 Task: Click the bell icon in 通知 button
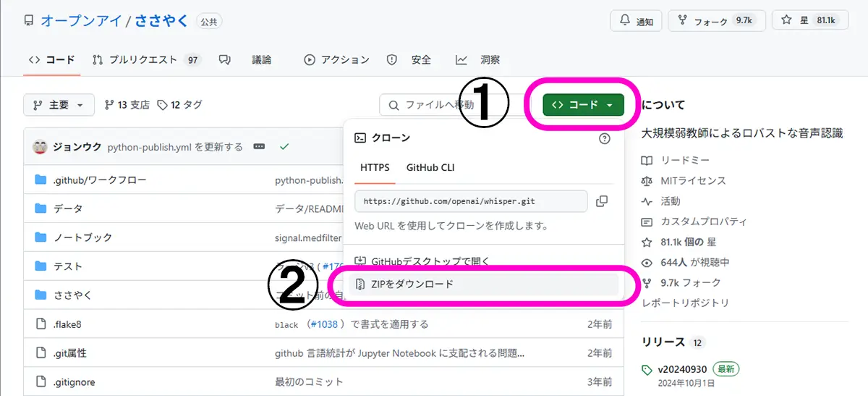pos(624,21)
